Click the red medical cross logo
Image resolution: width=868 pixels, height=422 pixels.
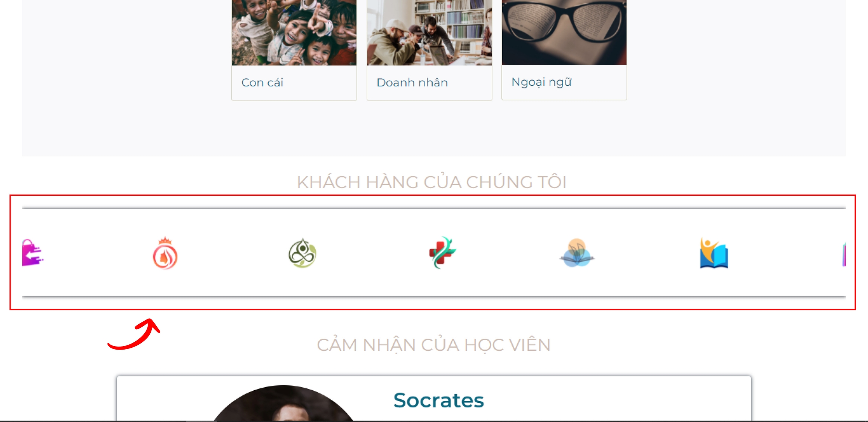click(442, 252)
